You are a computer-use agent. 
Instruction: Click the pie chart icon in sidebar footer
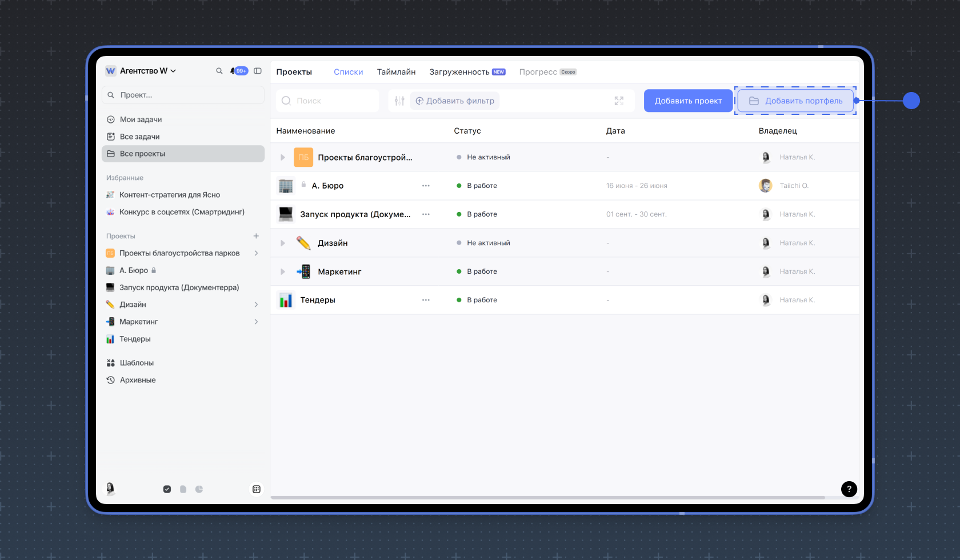point(199,489)
